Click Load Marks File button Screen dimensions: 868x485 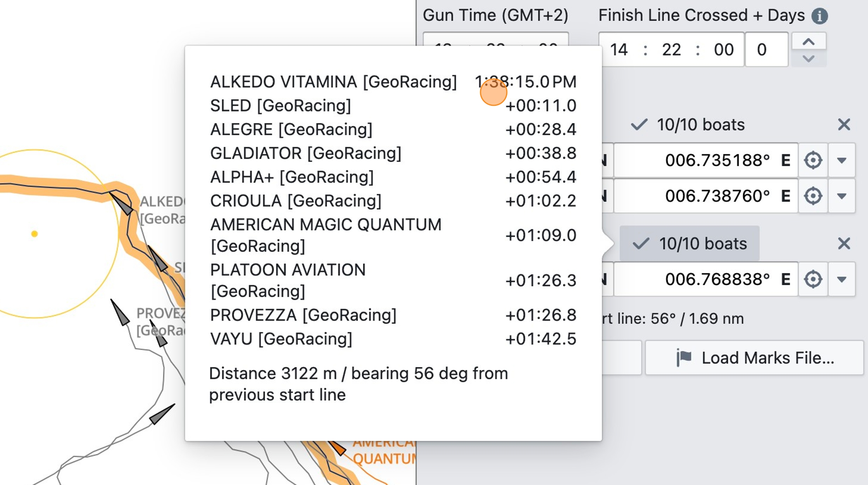[x=754, y=358]
